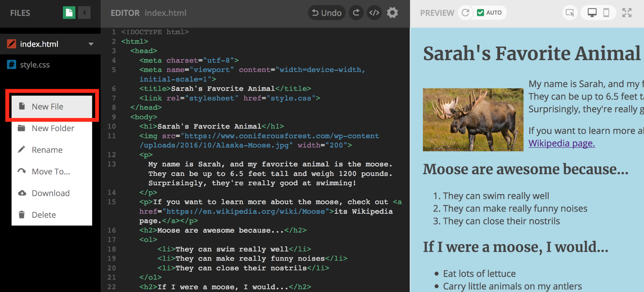Choose Move To... menu option
Screen dimensions: 644x292
coord(51,171)
